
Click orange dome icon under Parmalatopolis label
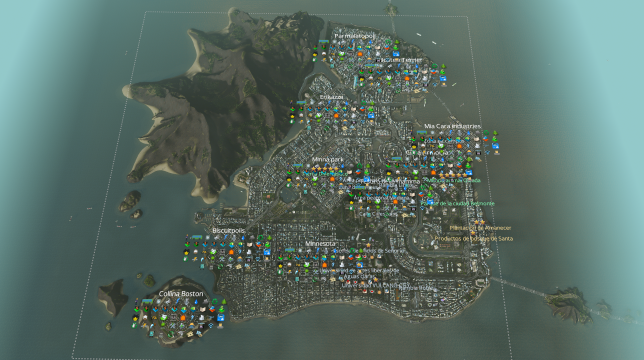360,54
